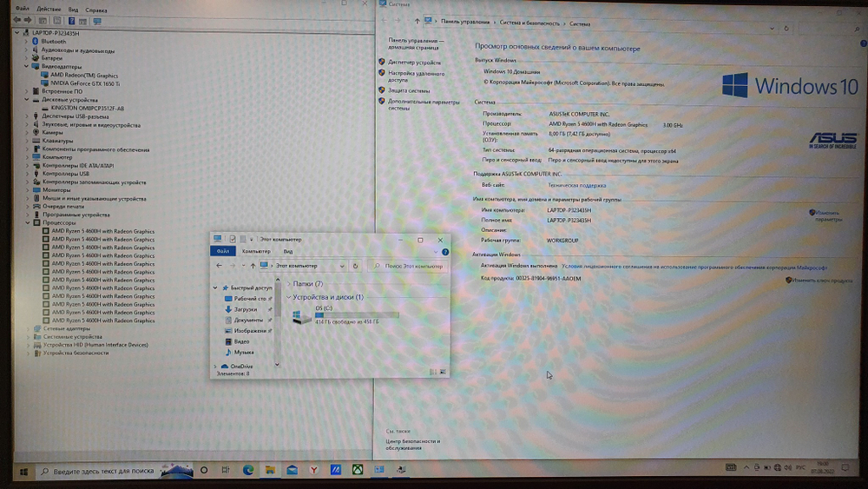This screenshot has width=868, height=489.
Task: Open Диспетчер устройств link in System window
Action: tap(414, 63)
